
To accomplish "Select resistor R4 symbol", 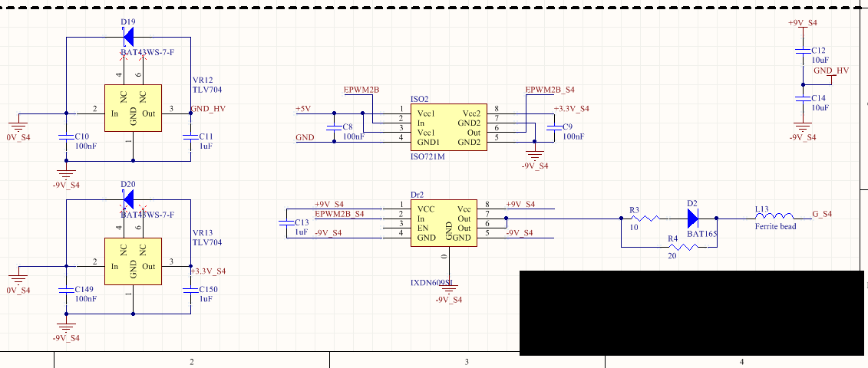I will [x=682, y=247].
